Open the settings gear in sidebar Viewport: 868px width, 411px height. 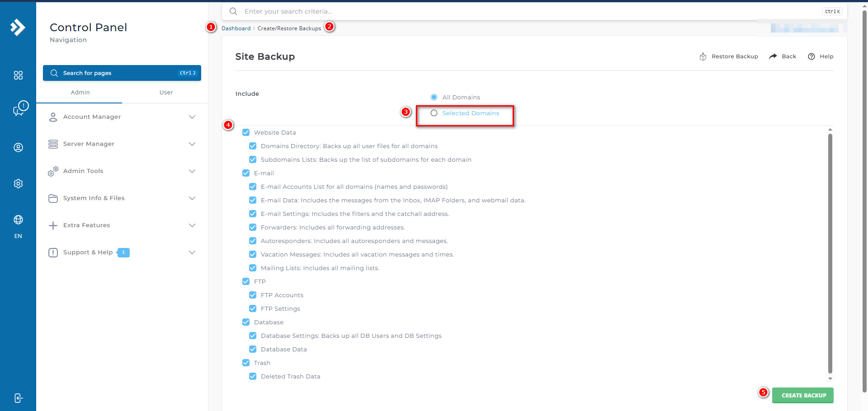(18, 183)
